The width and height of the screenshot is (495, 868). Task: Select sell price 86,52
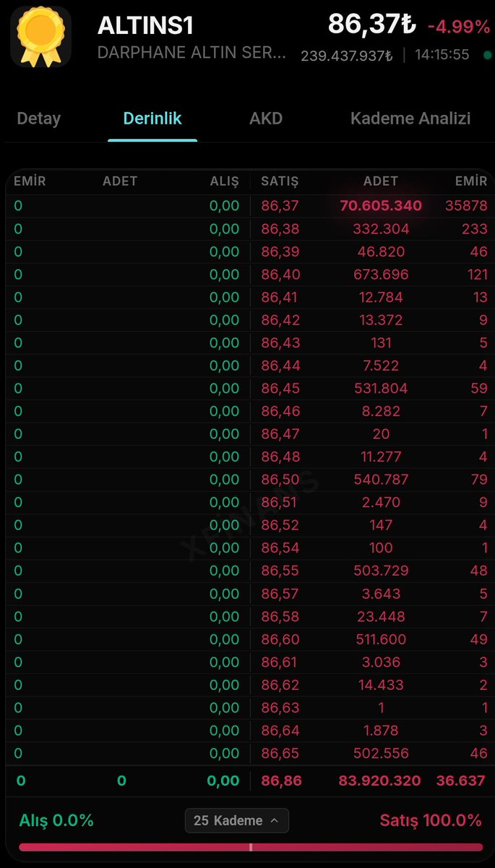(280, 525)
